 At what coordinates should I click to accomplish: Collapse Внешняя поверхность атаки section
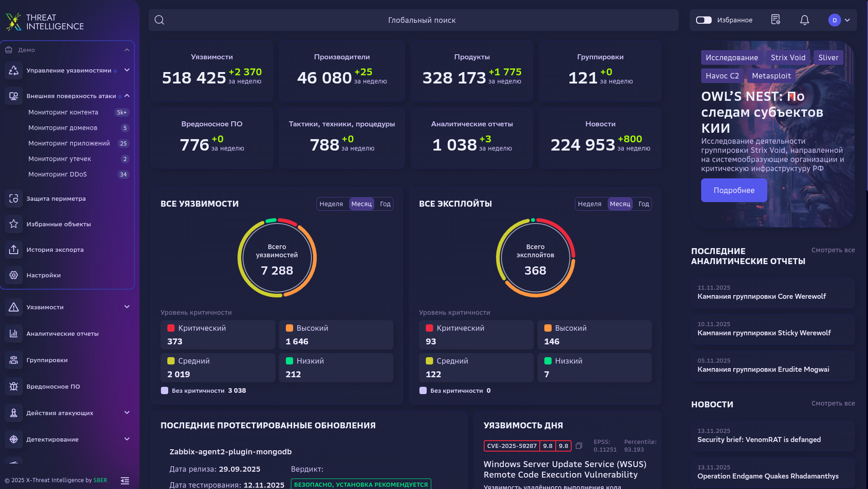coord(127,96)
